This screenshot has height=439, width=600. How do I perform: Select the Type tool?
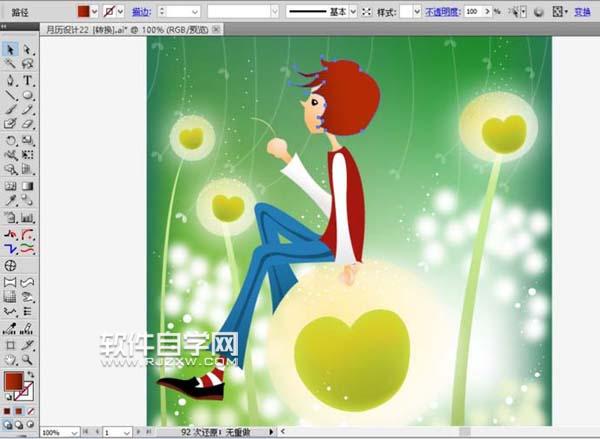pos(27,80)
